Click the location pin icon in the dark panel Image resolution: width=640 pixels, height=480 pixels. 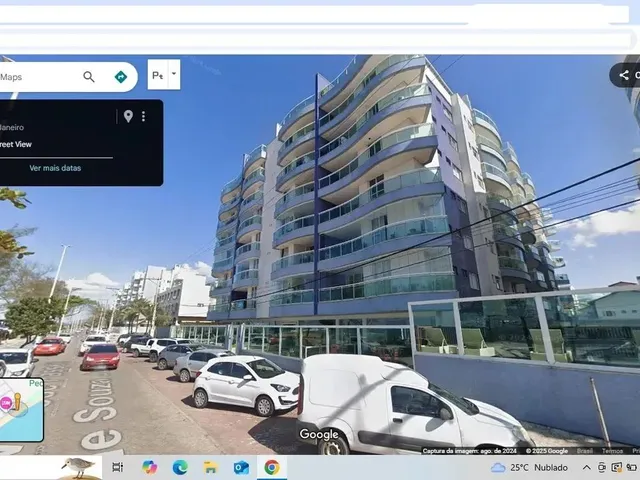(128, 116)
